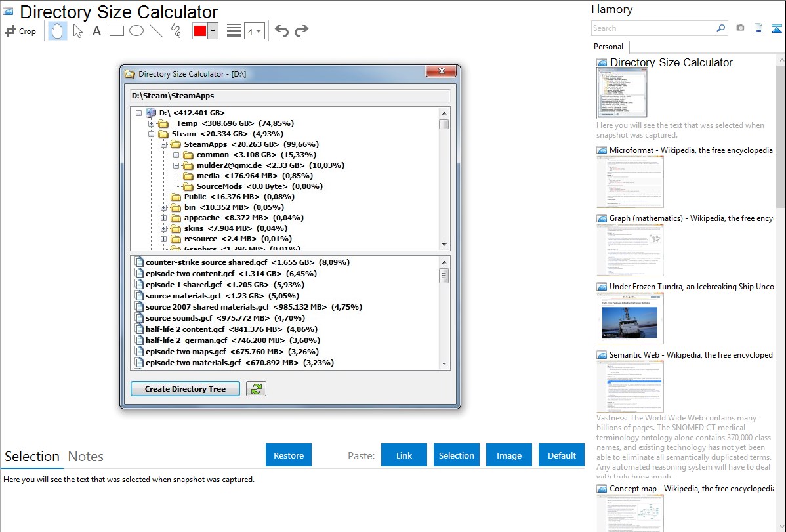The height and width of the screenshot is (532, 786).
Task: Click the SteamApps folder icon
Action: (175, 144)
